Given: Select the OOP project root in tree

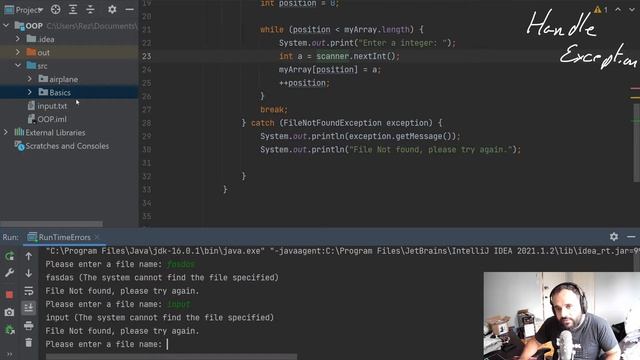Looking at the screenshot, I should click(69, 26).
